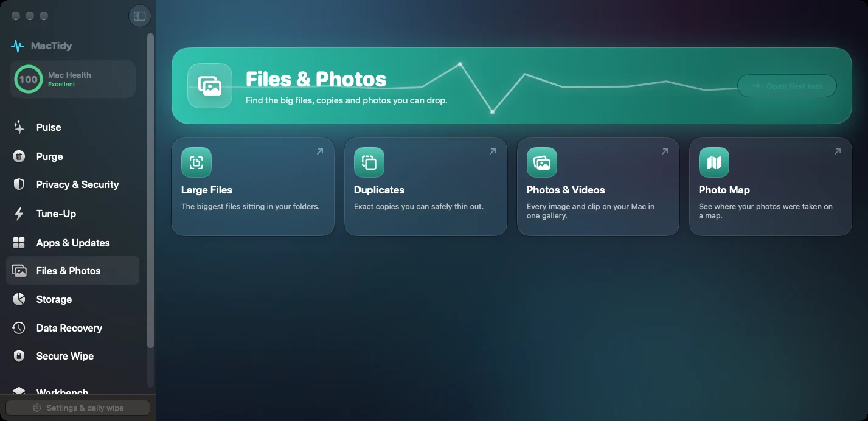Open the Photos & Videos card title
The image size is (868, 421).
[x=566, y=190]
